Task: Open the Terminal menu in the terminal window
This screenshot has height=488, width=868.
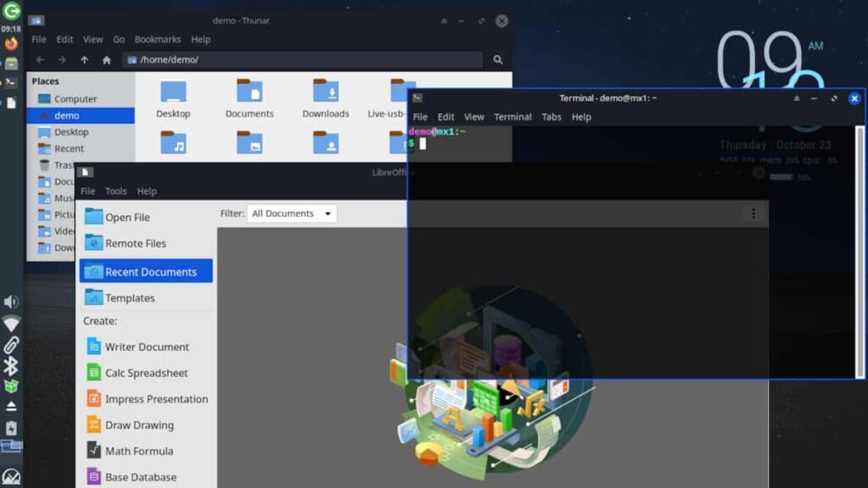Action: point(512,117)
